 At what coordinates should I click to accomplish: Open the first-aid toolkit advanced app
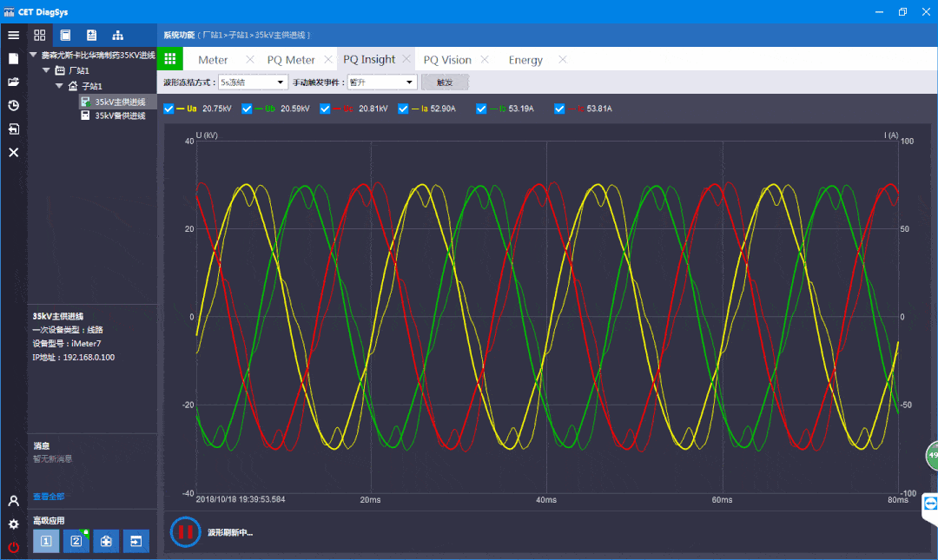[106, 541]
